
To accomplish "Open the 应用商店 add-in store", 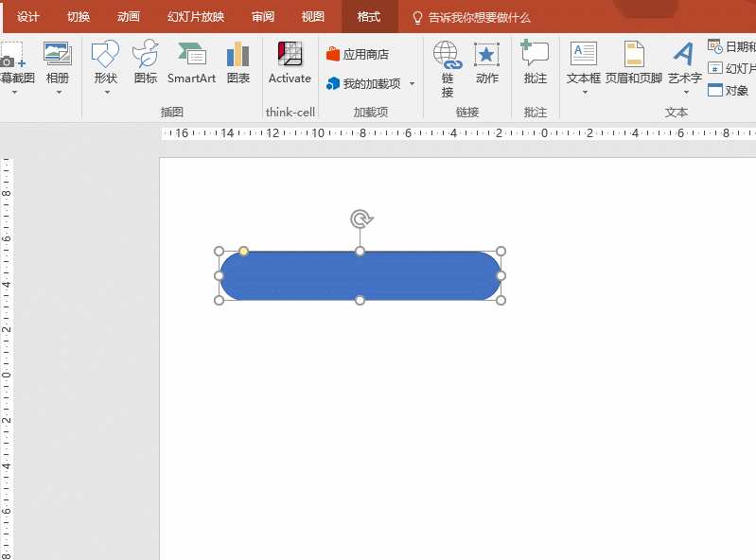I will [x=357, y=55].
